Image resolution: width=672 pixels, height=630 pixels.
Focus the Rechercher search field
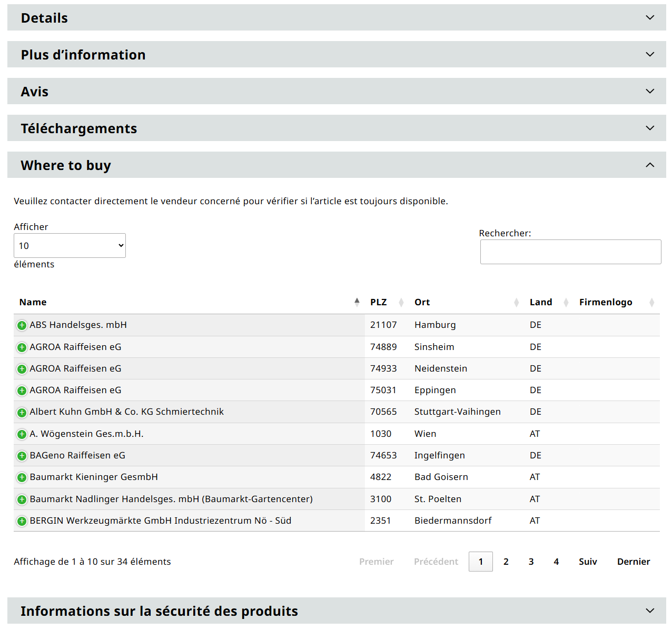(x=571, y=252)
